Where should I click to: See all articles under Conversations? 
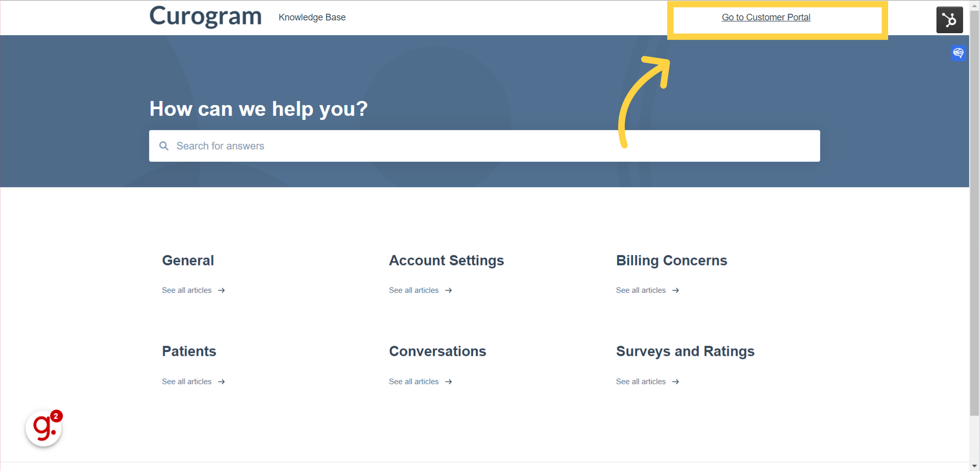click(413, 382)
